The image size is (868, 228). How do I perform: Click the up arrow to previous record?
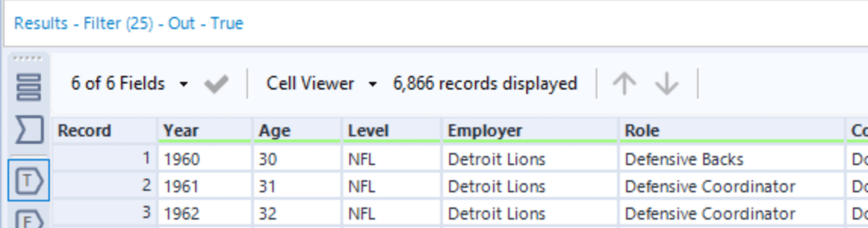pos(624,85)
